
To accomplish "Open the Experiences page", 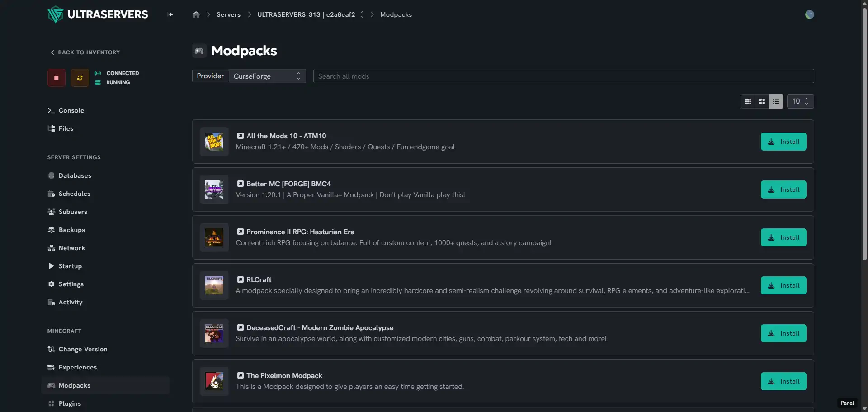I will click(x=72, y=367).
